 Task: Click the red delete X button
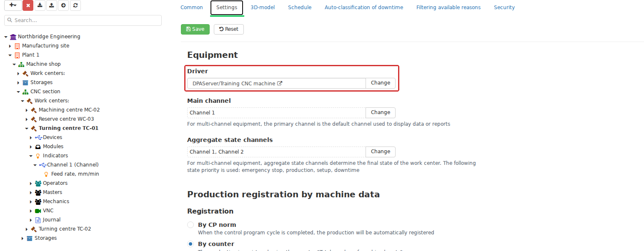28,5
